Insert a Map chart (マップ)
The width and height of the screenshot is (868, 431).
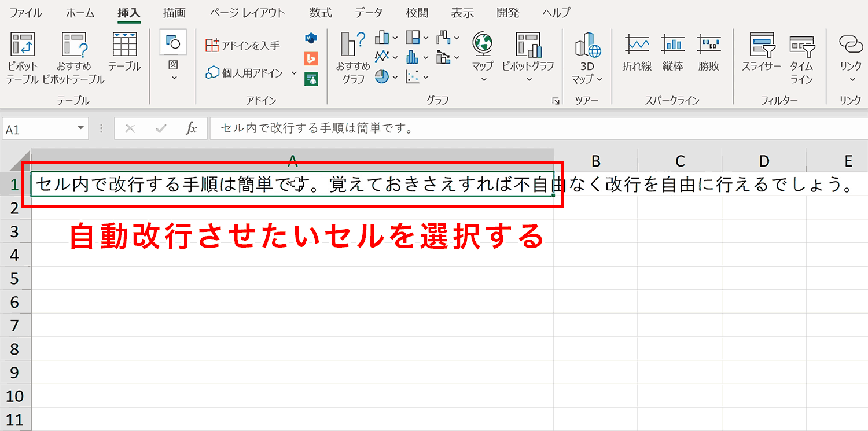point(483,57)
